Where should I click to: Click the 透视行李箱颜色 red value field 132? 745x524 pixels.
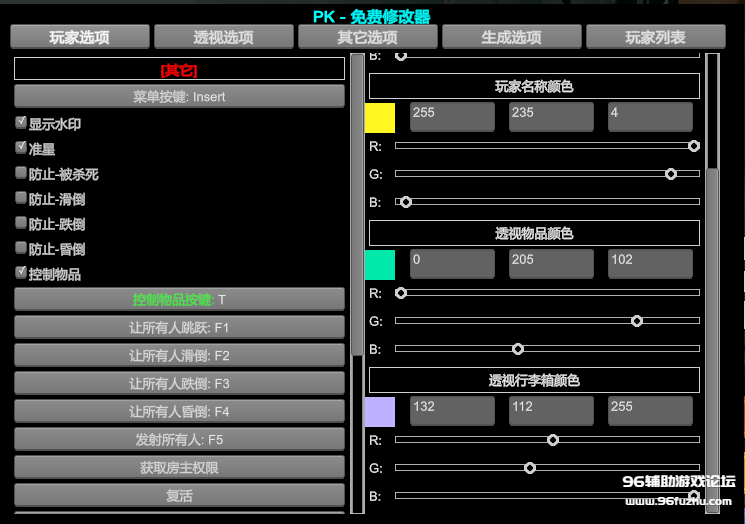tap(451, 411)
